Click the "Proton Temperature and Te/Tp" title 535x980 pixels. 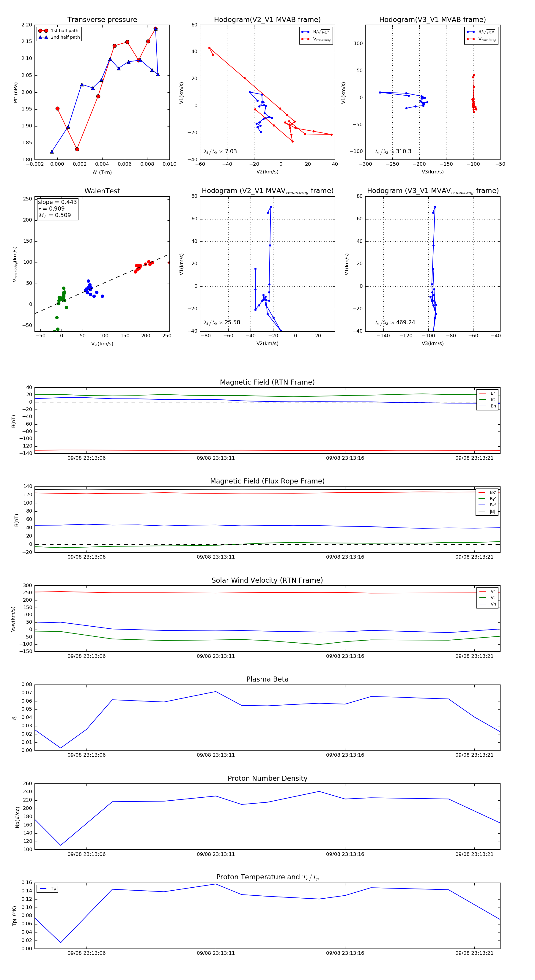(267, 877)
